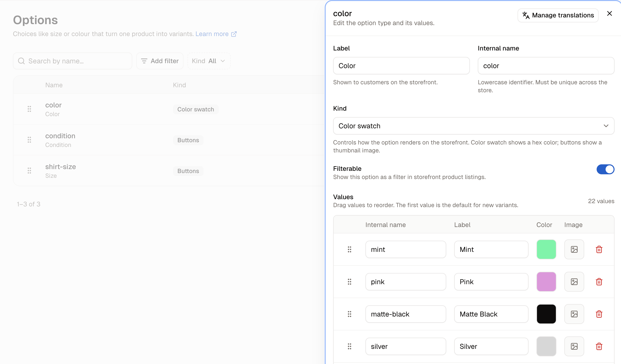This screenshot has width=621, height=364.
Task: Click the '1–3 of 3' pagination text
Action: tap(29, 204)
